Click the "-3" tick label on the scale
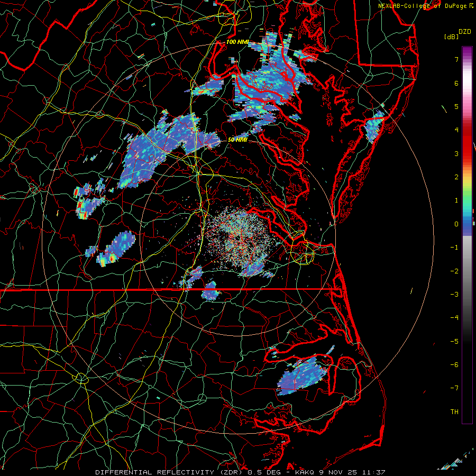 [454, 295]
